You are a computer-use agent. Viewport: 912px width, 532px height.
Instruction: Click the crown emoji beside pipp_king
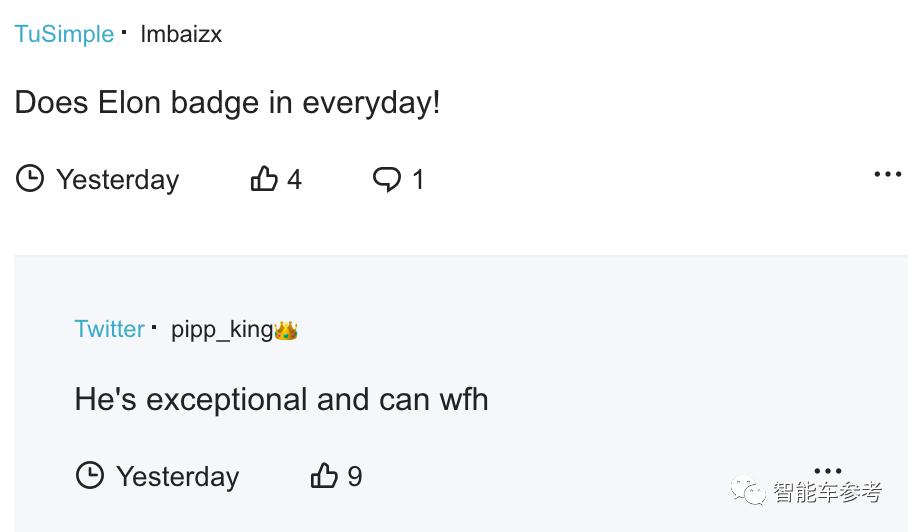(x=286, y=330)
